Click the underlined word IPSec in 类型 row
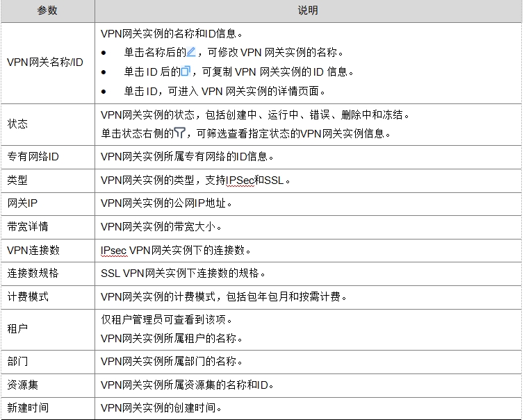 (240, 180)
